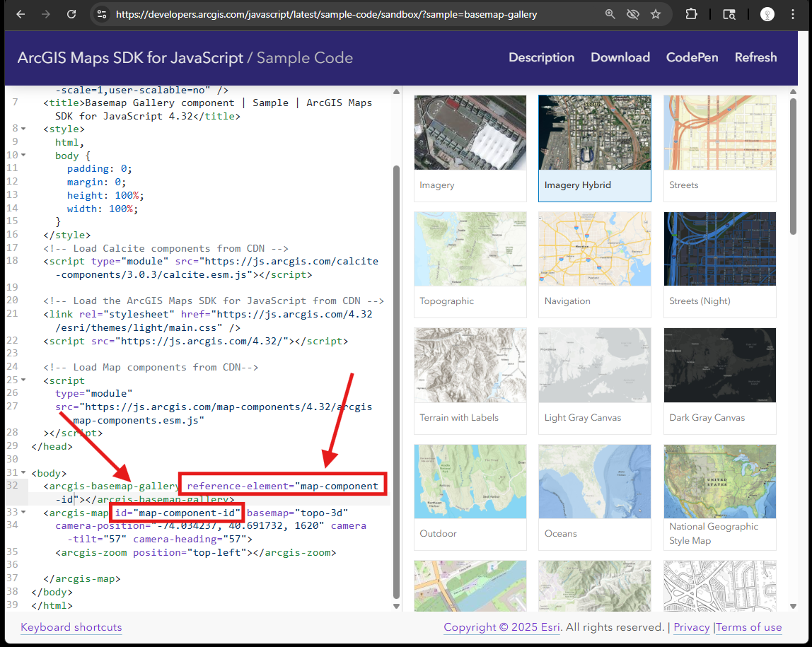The height and width of the screenshot is (647, 812).
Task: Open the browser extensions menu
Action: 691,14
